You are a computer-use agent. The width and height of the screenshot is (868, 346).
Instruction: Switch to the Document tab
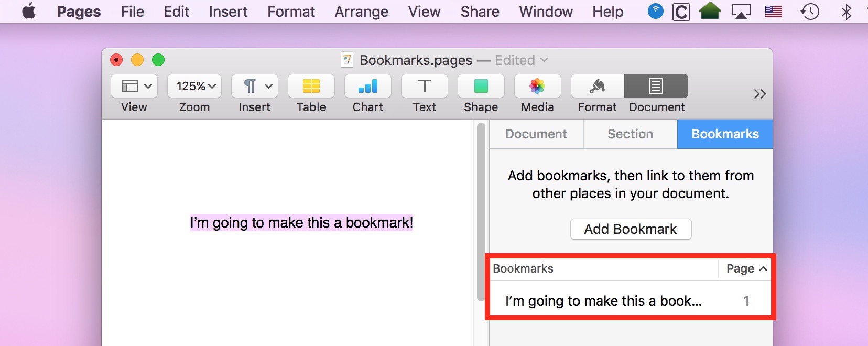536,134
